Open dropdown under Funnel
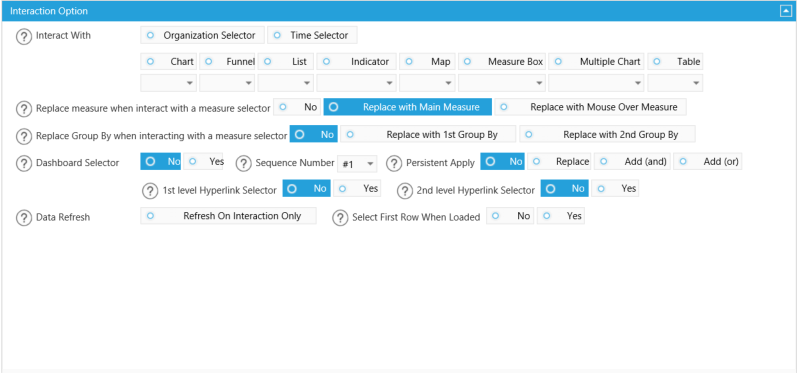 tap(227, 82)
